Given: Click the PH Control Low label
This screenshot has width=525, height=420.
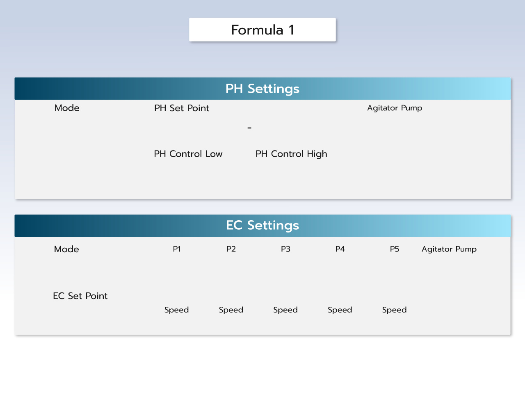Looking at the screenshot, I should pos(188,154).
